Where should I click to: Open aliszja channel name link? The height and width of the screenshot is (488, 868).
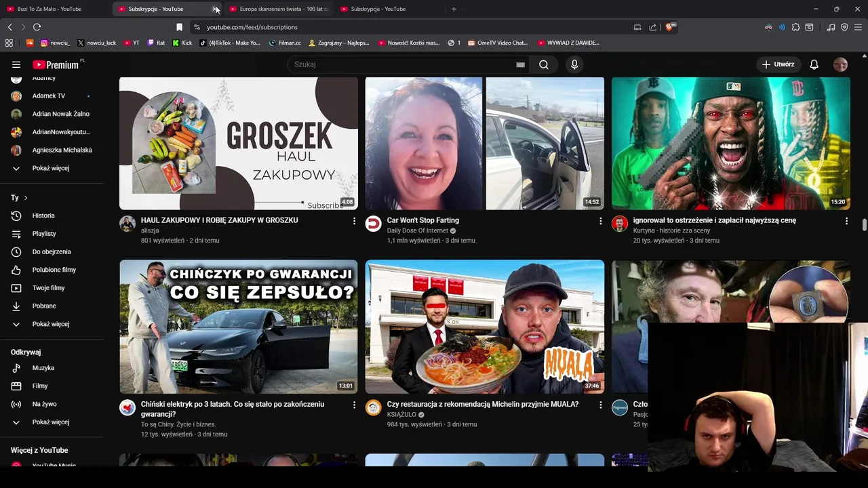click(x=150, y=230)
